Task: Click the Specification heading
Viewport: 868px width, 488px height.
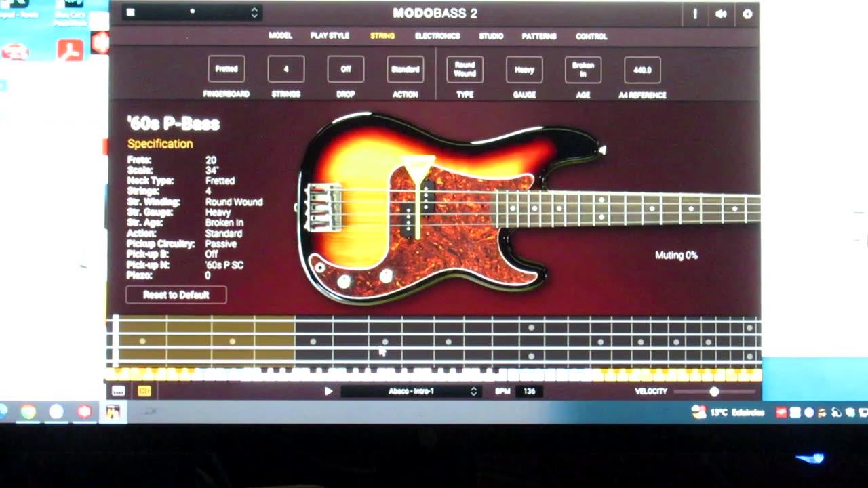Action: 160,144
